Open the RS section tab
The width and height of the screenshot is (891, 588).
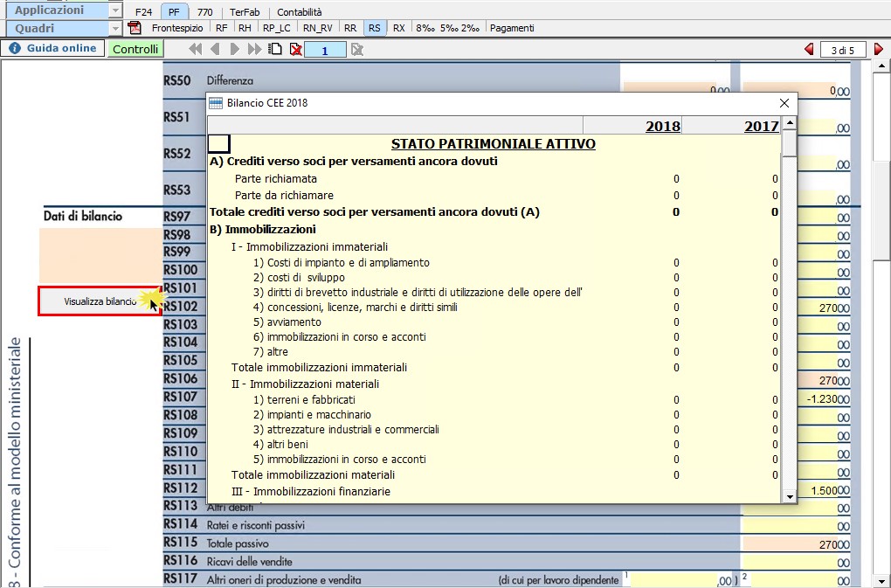tap(375, 28)
